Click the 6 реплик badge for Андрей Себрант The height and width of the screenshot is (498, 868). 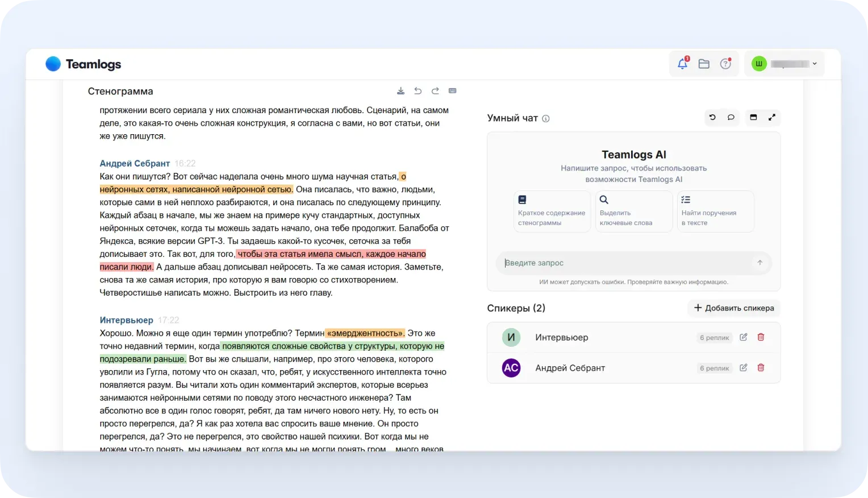pyautogui.click(x=715, y=368)
